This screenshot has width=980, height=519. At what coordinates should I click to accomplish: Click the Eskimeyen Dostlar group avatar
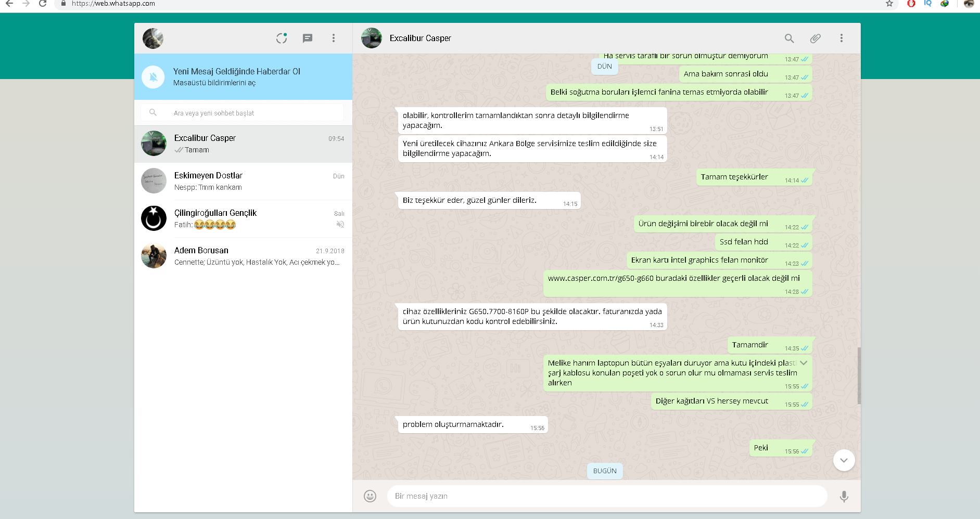click(154, 181)
